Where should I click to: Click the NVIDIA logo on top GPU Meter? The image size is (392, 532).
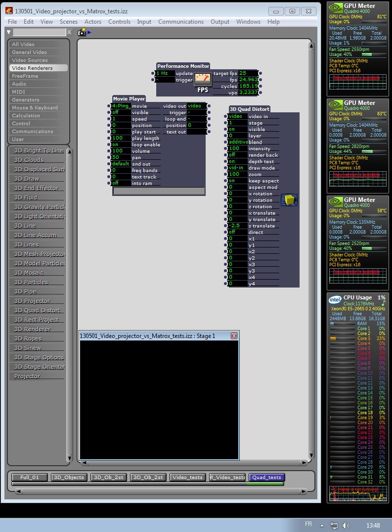click(x=336, y=7)
